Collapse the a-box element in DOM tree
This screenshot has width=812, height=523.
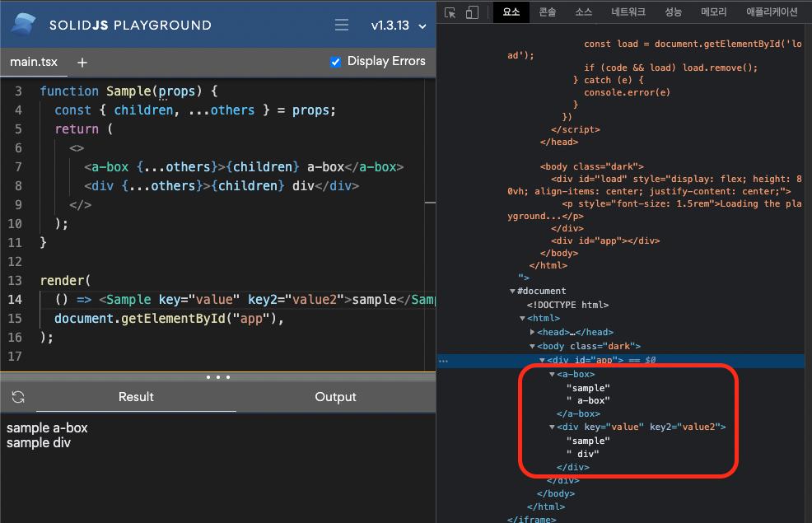pyautogui.click(x=550, y=374)
